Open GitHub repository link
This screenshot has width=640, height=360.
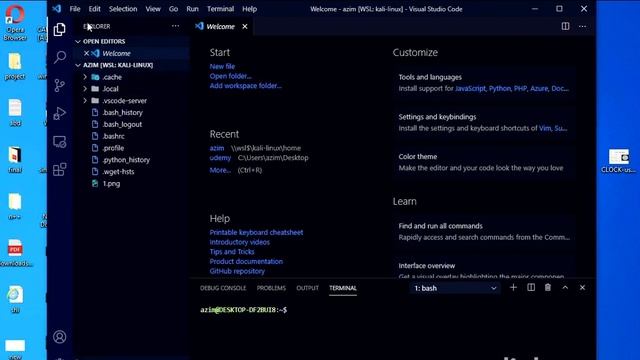pos(237,271)
